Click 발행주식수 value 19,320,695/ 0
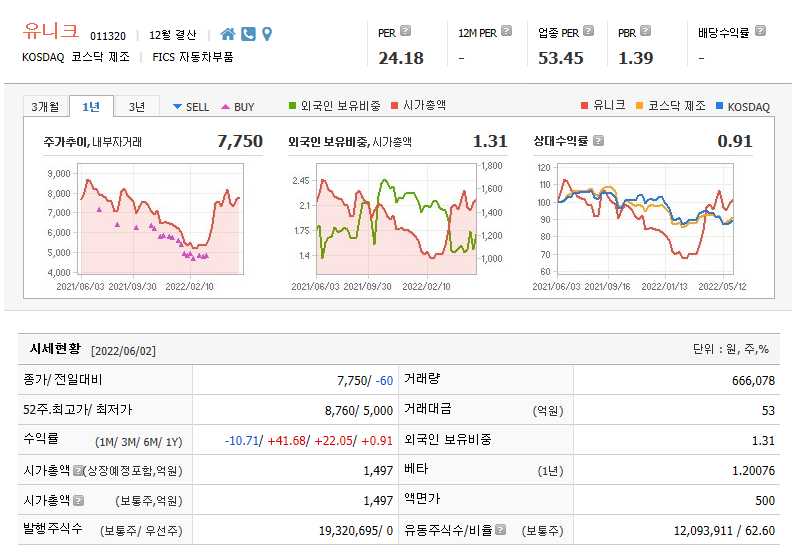The image size is (792, 554). coord(356,531)
